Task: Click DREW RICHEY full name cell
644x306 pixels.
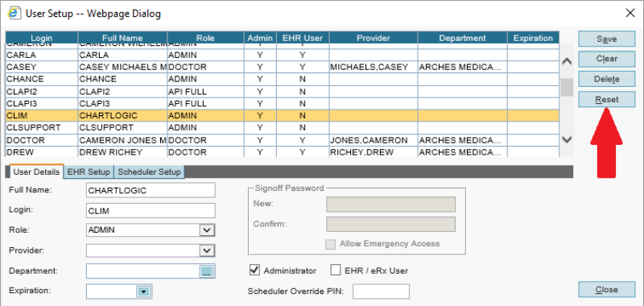Action: point(122,152)
